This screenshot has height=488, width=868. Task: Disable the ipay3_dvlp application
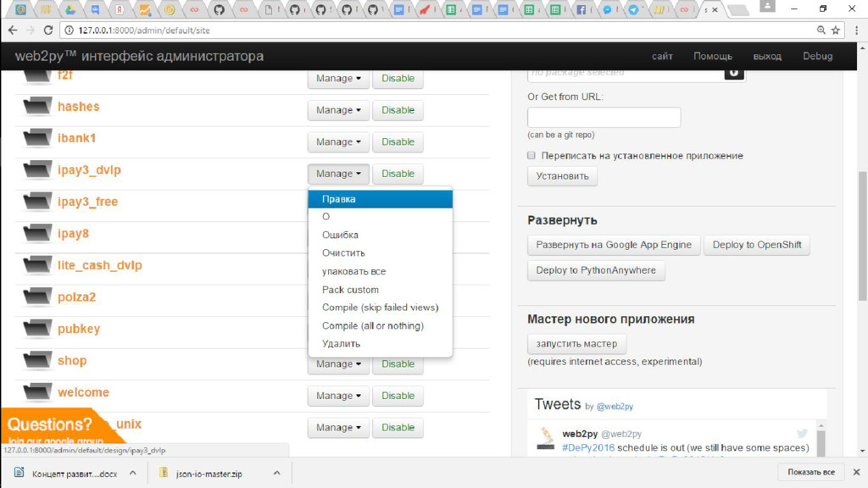click(398, 174)
